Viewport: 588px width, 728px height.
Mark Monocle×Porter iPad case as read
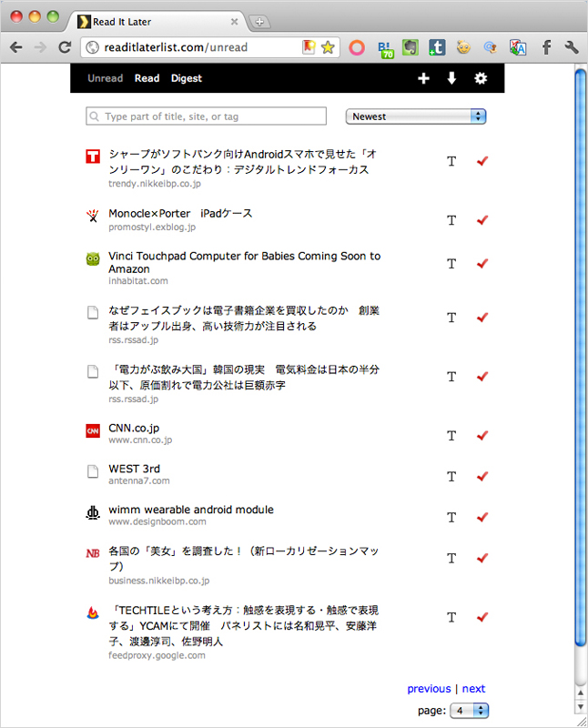pos(482,219)
